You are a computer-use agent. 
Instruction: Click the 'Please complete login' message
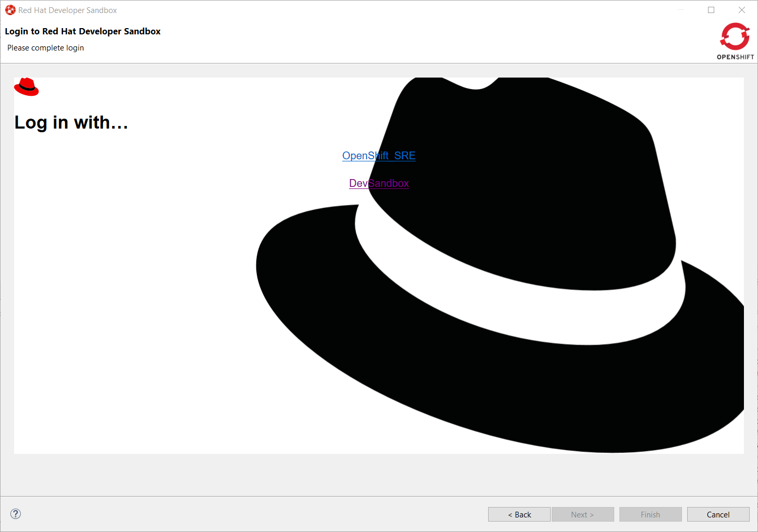pyautogui.click(x=45, y=48)
